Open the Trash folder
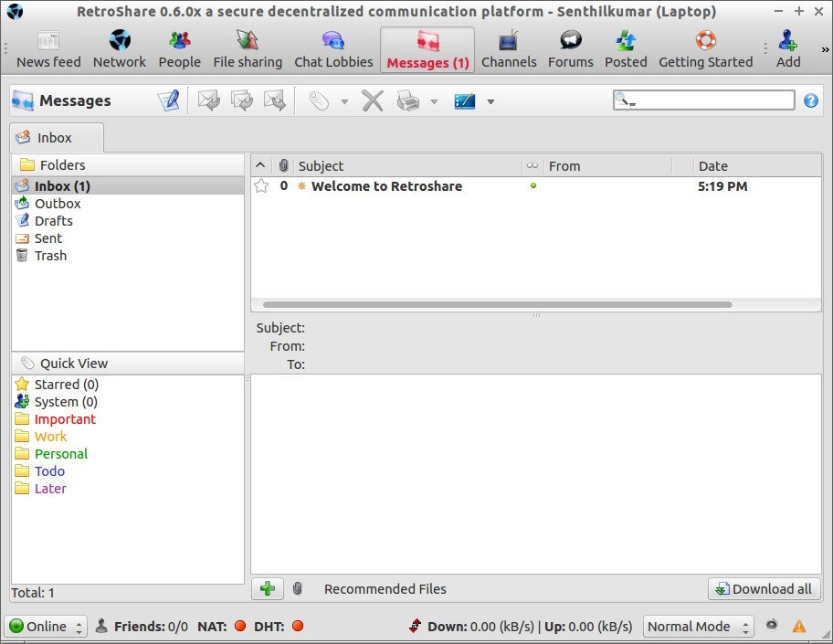The image size is (833, 644). 128,256
